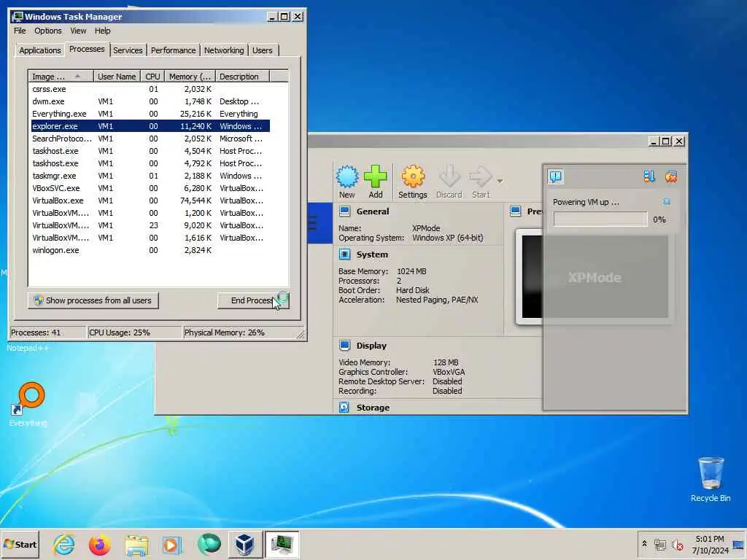The image size is (747, 560).
Task: Sort processes by Memory column header
Action: [x=190, y=76]
